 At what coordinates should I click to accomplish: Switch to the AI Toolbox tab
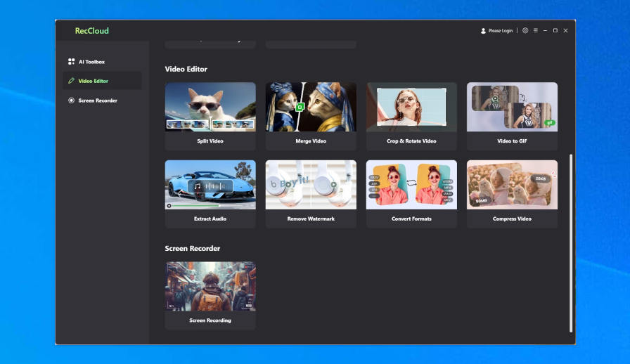(91, 62)
